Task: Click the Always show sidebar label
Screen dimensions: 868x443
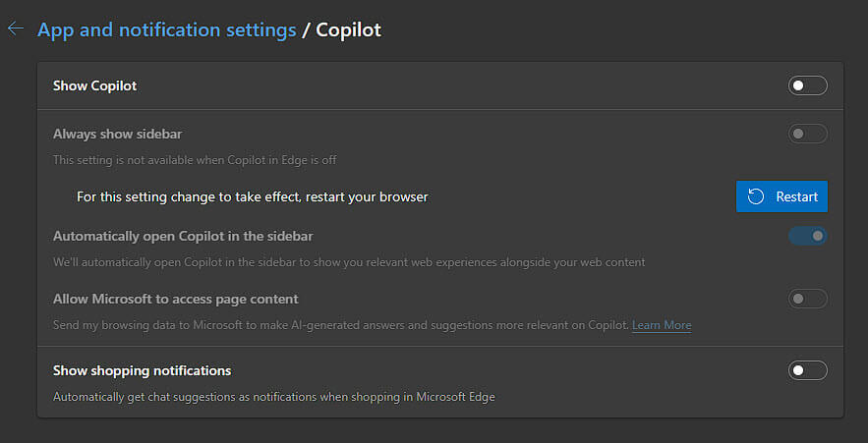Action: click(117, 134)
